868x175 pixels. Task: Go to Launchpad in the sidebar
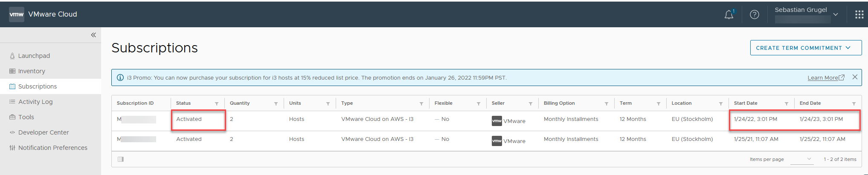(34, 56)
